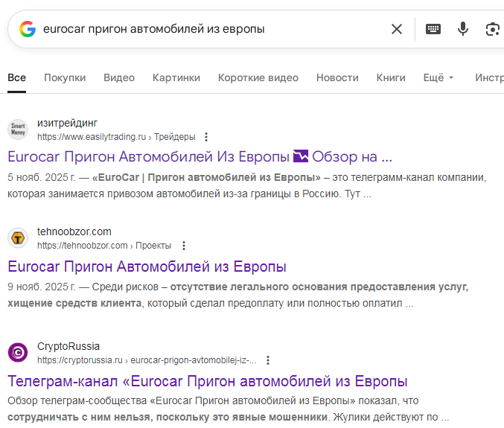The width and height of the screenshot is (504, 428).
Task: Click the tehnoobzor.com favicon
Action: 18,238
